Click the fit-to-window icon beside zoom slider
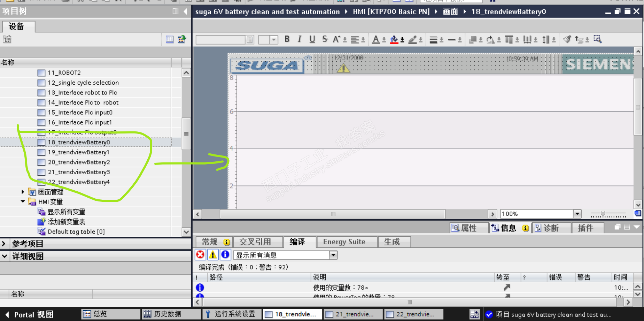 coord(637,213)
